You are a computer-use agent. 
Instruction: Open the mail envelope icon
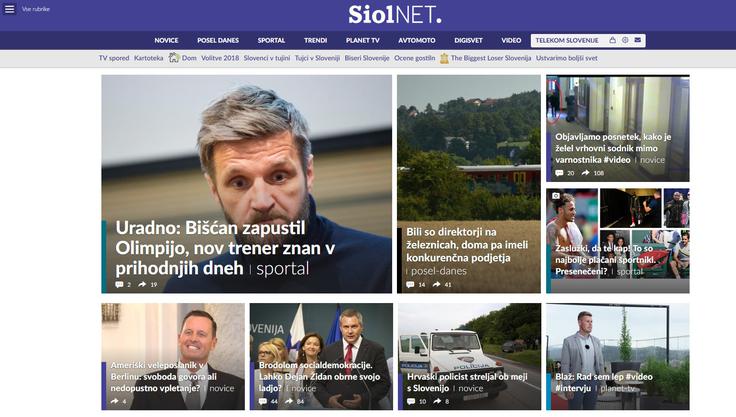click(x=638, y=40)
